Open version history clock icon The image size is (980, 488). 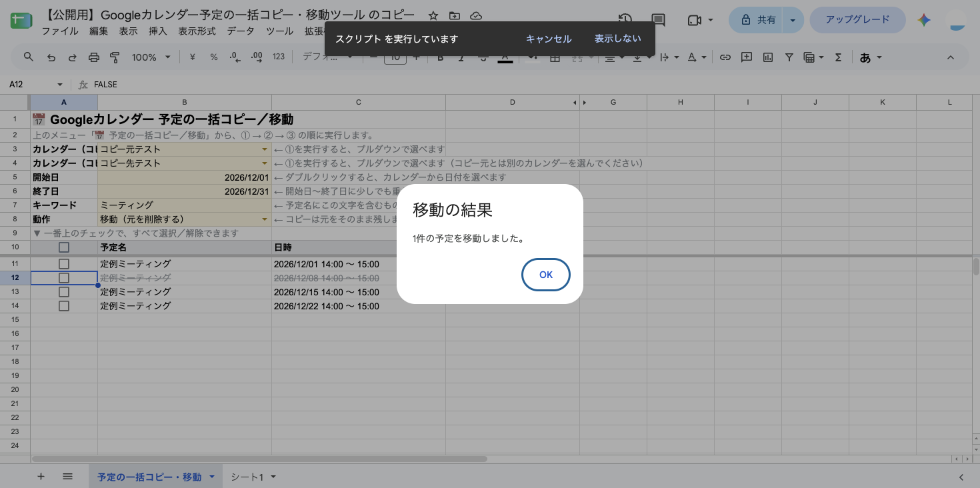click(x=625, y=20)
